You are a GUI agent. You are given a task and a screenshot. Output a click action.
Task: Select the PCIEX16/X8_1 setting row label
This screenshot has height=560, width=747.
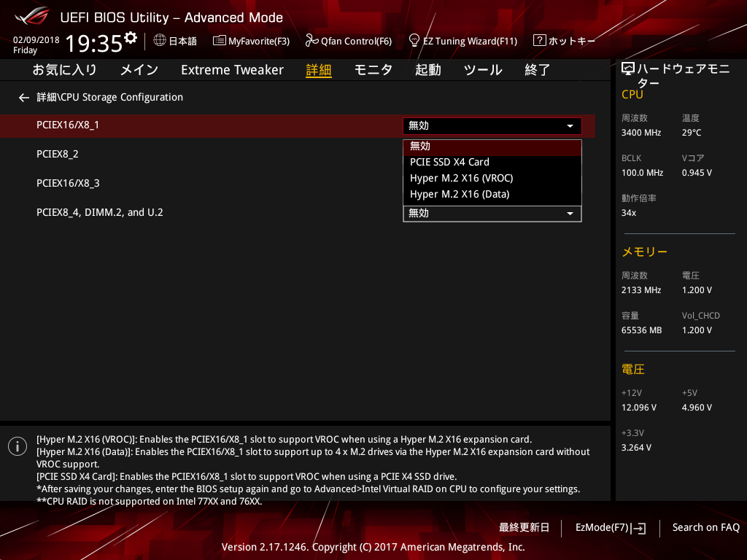click(x=68, y=125)
